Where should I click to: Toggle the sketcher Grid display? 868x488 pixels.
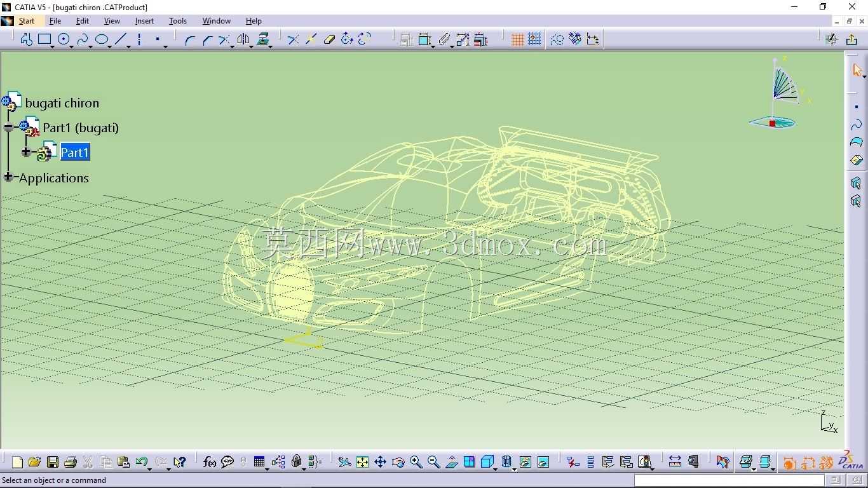click(x=517, y=39)
